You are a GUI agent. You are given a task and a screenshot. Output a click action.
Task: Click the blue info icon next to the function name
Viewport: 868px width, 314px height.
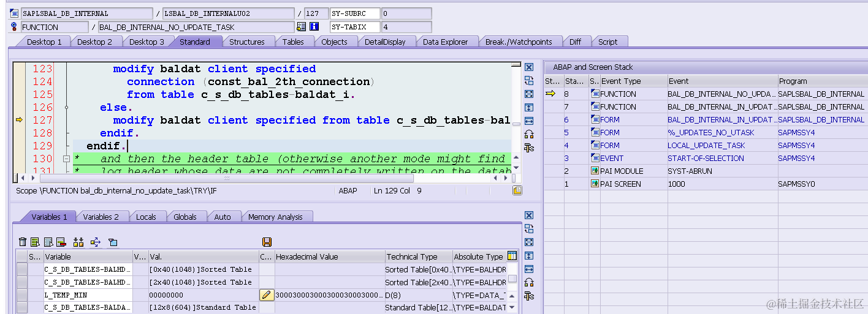click(x=314, y=27)
